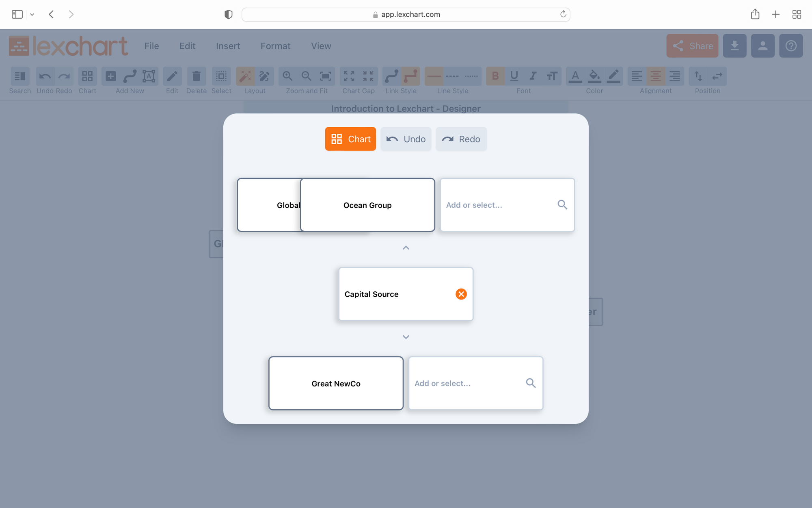The height and width of the screenshot is (508, 812).
Task: Click the Chart button in dialog
Action: pos(350,139)
